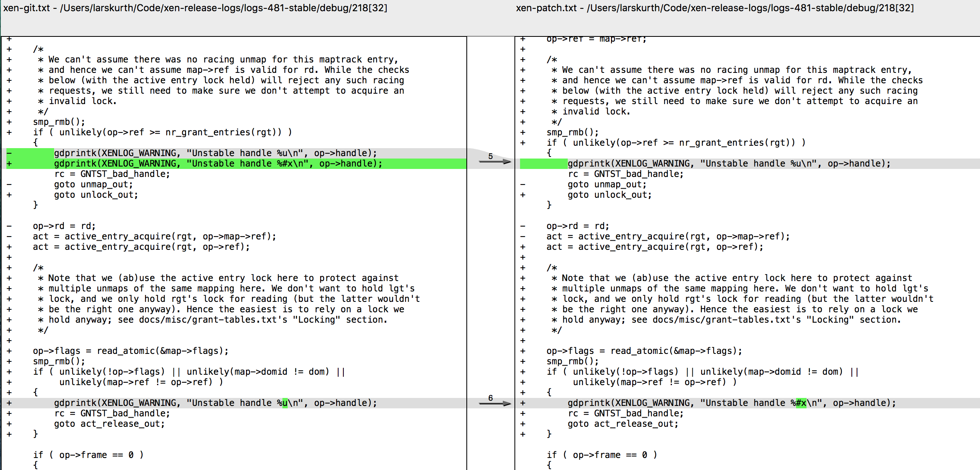Click 'goto act_release_out;' in right pane
Image resolution: width=980 pixels, height=470 pixels.
[623, 424]
